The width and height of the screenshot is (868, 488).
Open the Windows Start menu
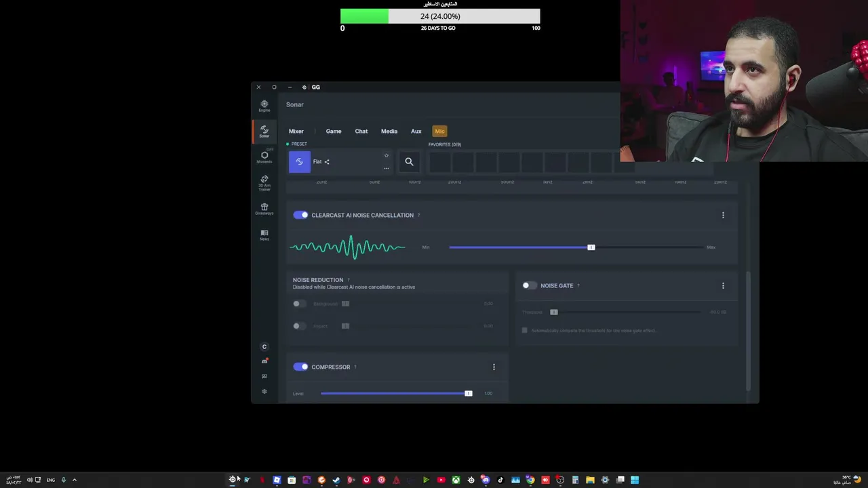(635, 480)
